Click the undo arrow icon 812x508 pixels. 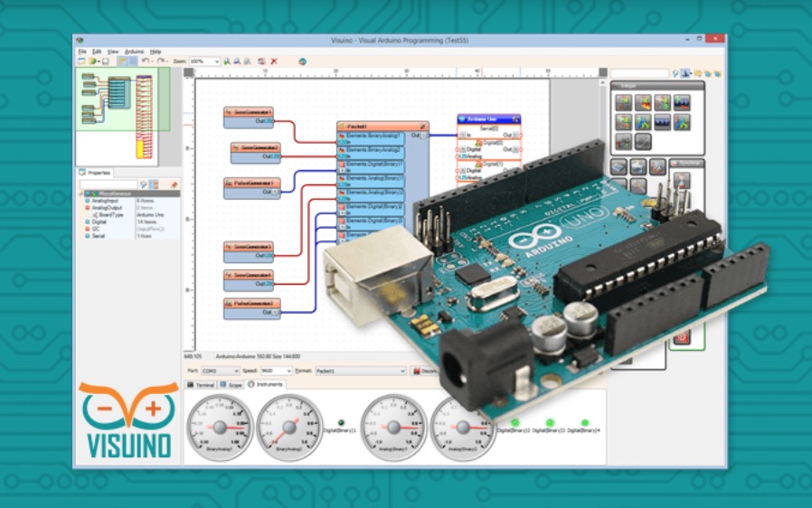coord(145,61)
